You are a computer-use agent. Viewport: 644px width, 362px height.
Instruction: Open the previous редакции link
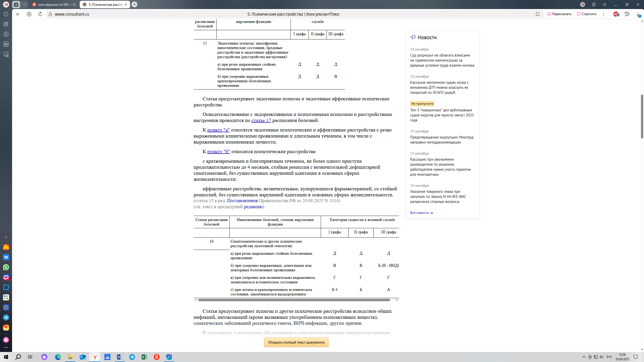253,207
